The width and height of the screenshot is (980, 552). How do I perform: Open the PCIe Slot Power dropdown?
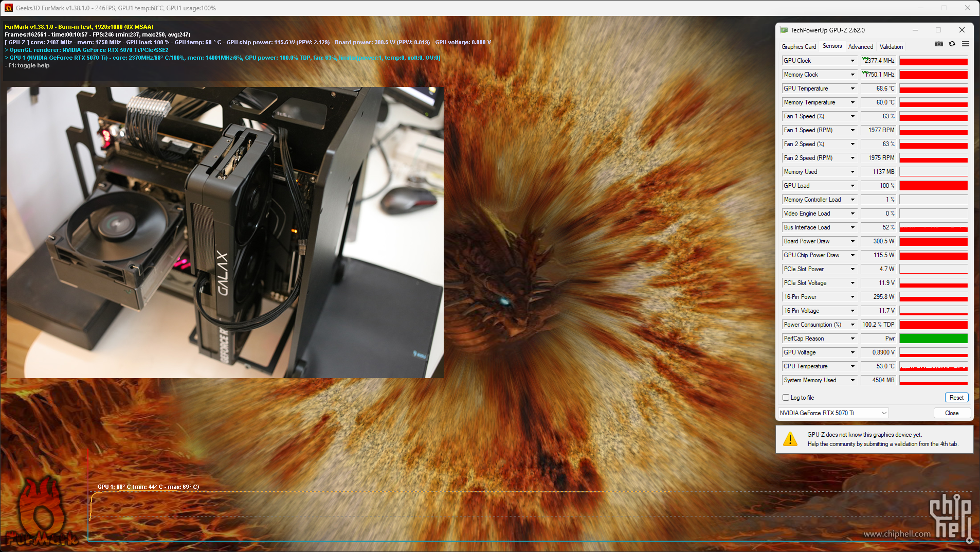[852, 269]
